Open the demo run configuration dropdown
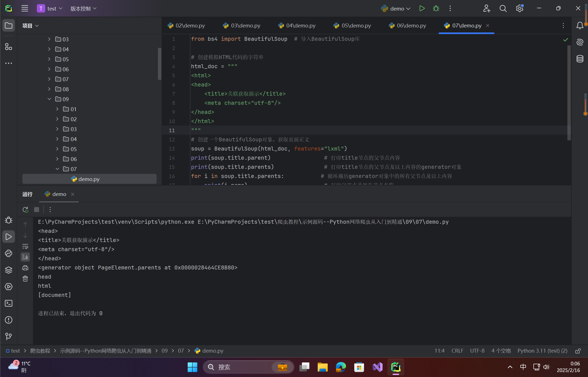This screenshot has height=377, width=588. pyautogui.click(x=396, y=9)
